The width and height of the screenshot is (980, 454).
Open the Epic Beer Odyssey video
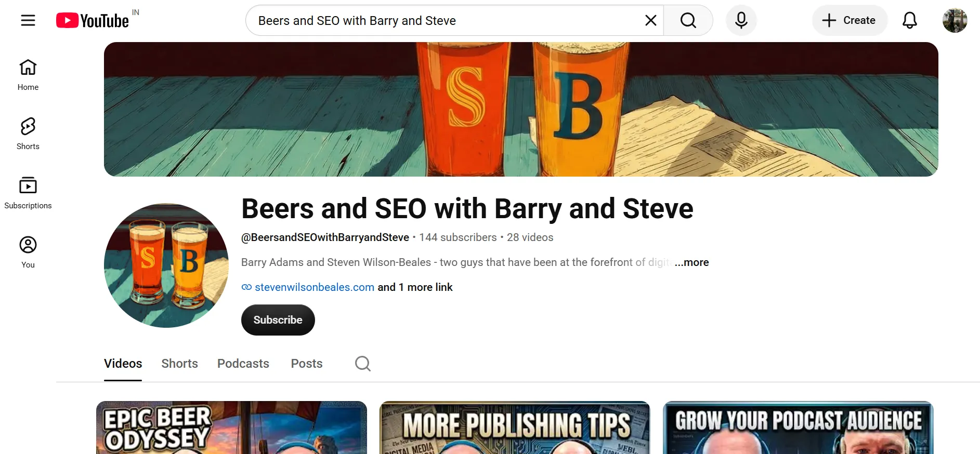231,428
